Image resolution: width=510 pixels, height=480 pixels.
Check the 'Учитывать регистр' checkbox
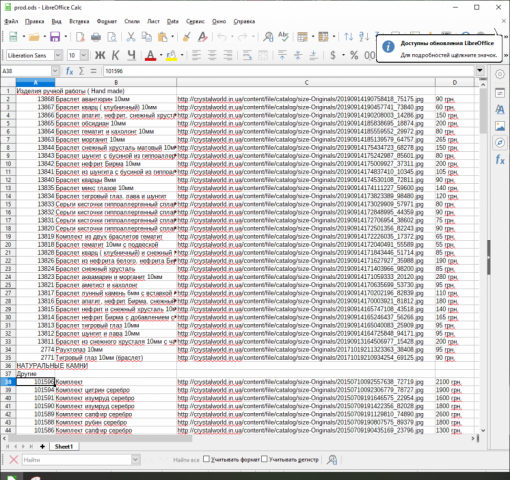(x=264, y=459)
